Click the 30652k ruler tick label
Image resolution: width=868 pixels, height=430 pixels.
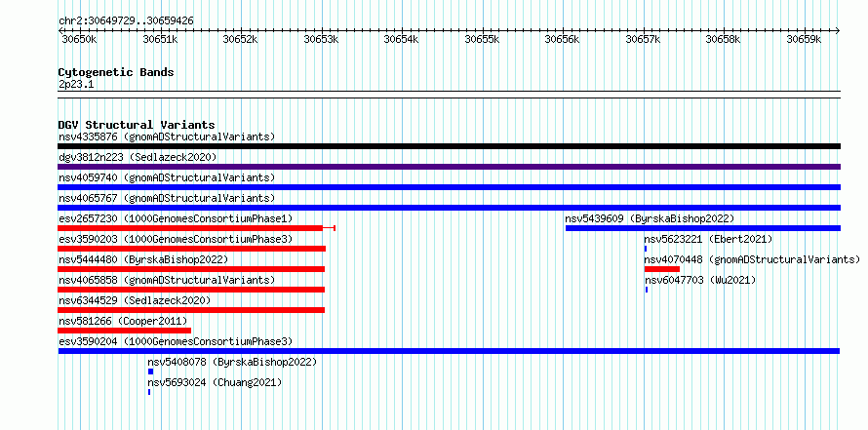click(241, 39)
